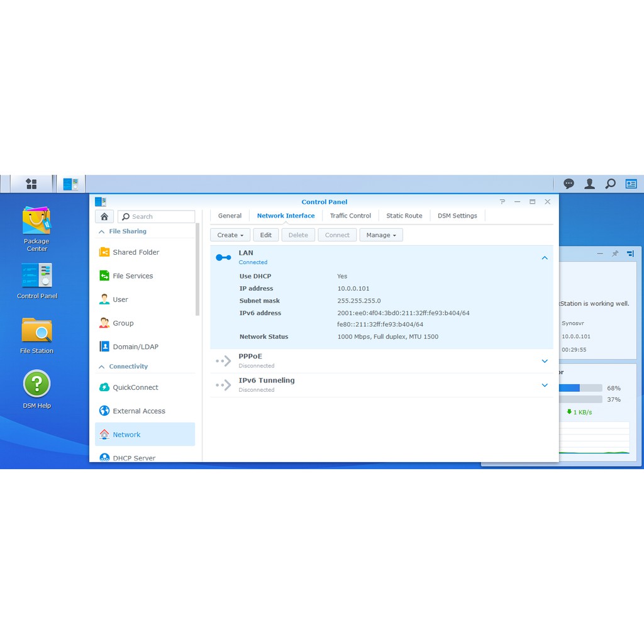This screenshot has width=644, height=644.
Task: Expand the PPPoE interface section
Action: pos(545,361)
